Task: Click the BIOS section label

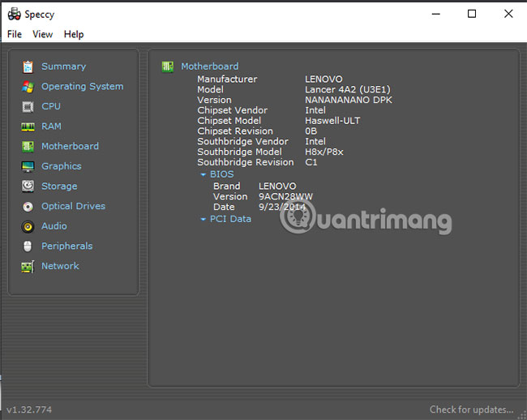Action: pyautogui.click(x=222, y=174)
